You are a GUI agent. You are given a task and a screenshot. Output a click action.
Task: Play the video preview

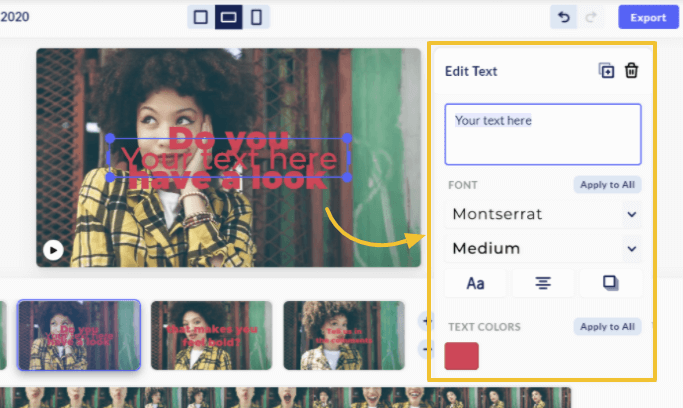tap(53, 250)
